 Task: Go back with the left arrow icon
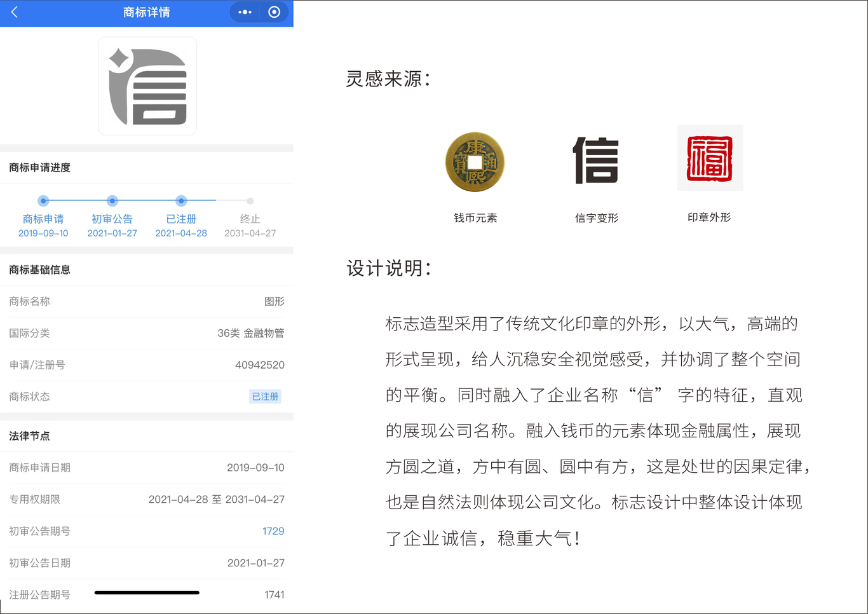(x=15, y=12)
